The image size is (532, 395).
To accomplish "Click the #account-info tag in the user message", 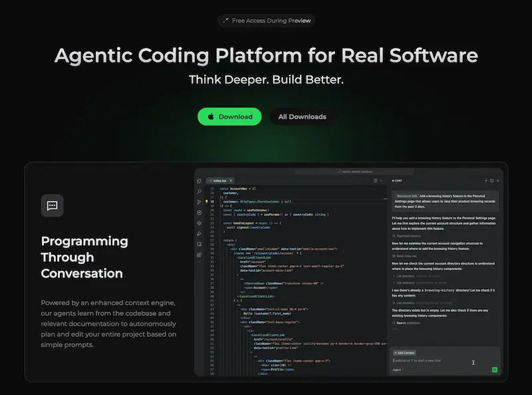I will pyautogui.click(x=407, y=196).
